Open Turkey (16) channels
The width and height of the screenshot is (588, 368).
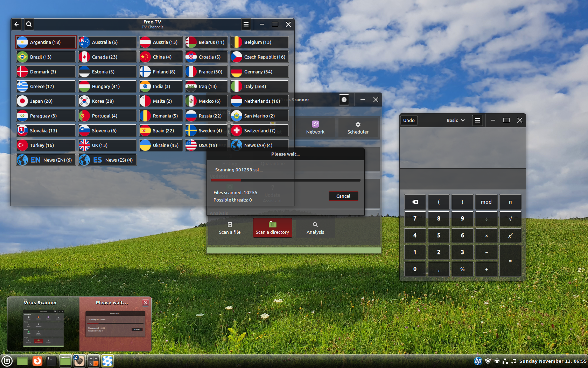tap(46, 145)
